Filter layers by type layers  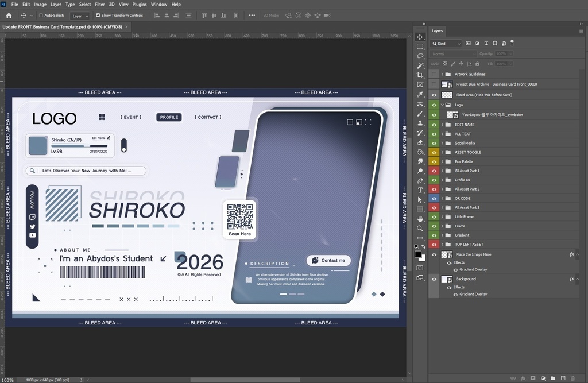486,44
